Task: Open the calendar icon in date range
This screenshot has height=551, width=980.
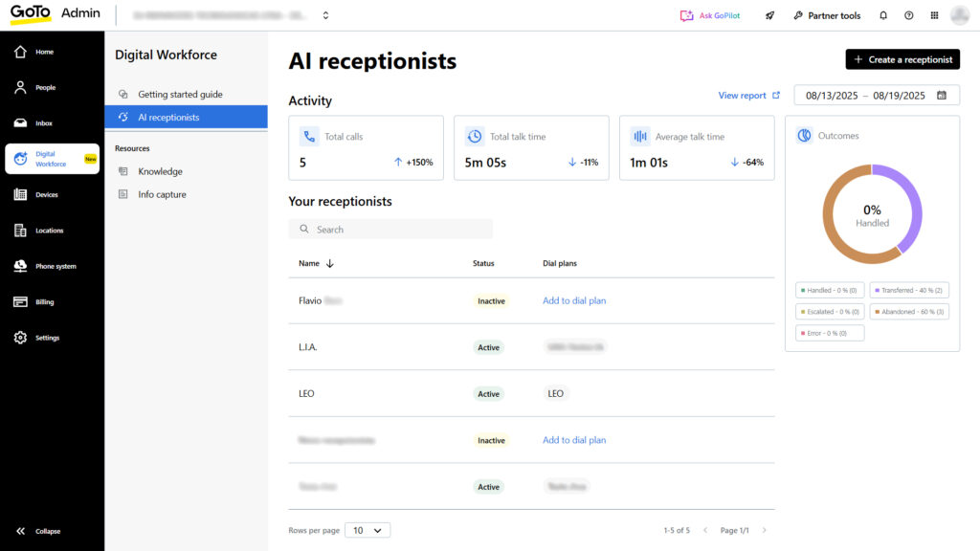Action: [942, 96]
